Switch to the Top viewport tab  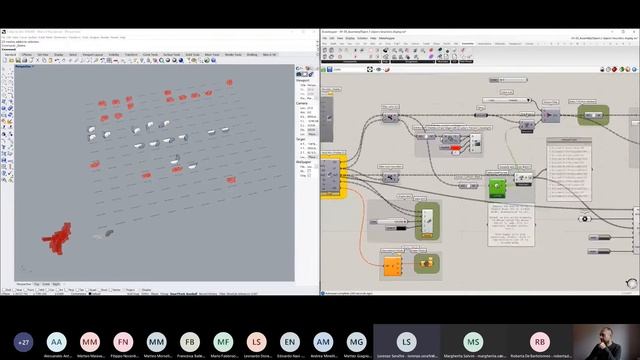pos(36,284)
